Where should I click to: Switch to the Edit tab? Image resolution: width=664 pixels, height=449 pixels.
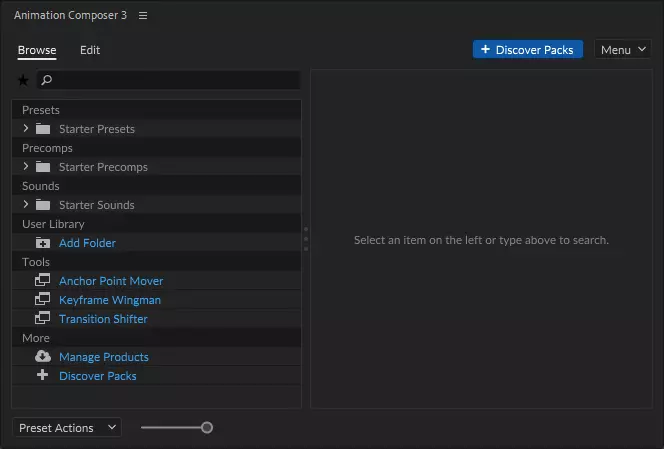(90, 50)
